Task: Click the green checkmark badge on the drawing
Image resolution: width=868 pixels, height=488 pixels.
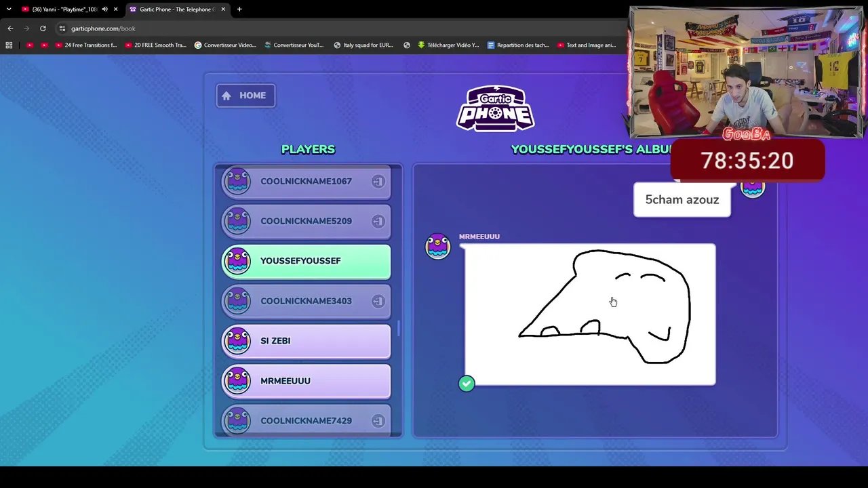Action: point(467,384)
